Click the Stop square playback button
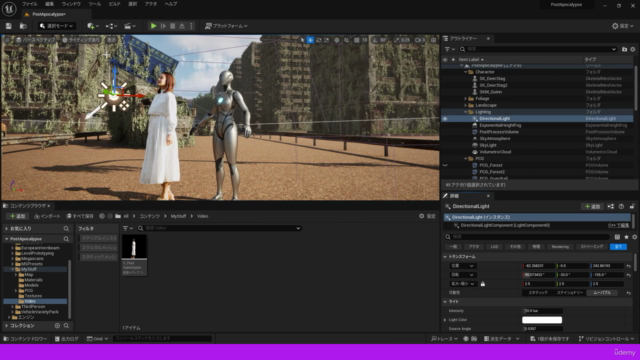The height and width of the screenshot is (360, 640). tap(173, 26)
